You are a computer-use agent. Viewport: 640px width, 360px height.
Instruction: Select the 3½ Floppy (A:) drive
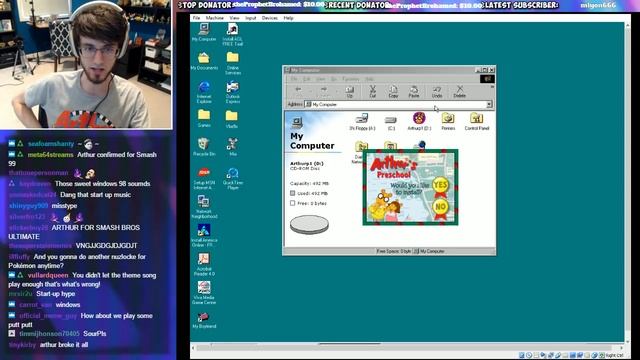362,122
